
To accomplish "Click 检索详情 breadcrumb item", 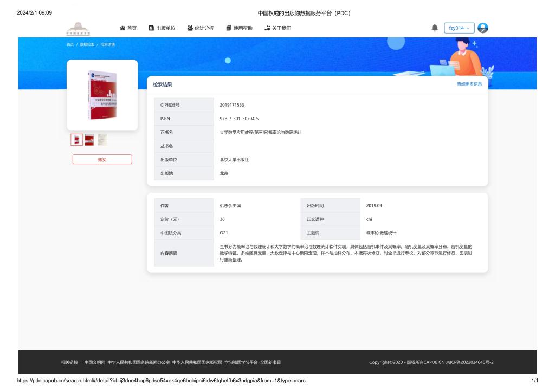I will click(108, 44).
